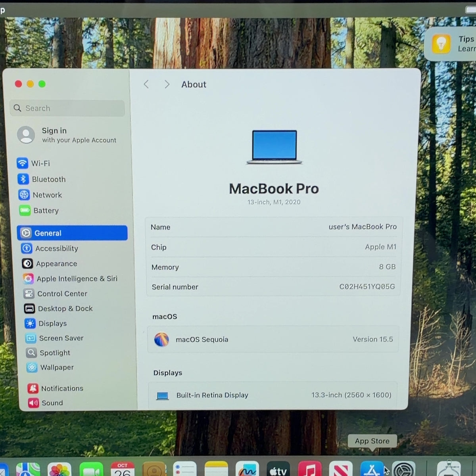Open the Tips notification banner
This screenshot has width=476, height=476.
pos(451,44)
